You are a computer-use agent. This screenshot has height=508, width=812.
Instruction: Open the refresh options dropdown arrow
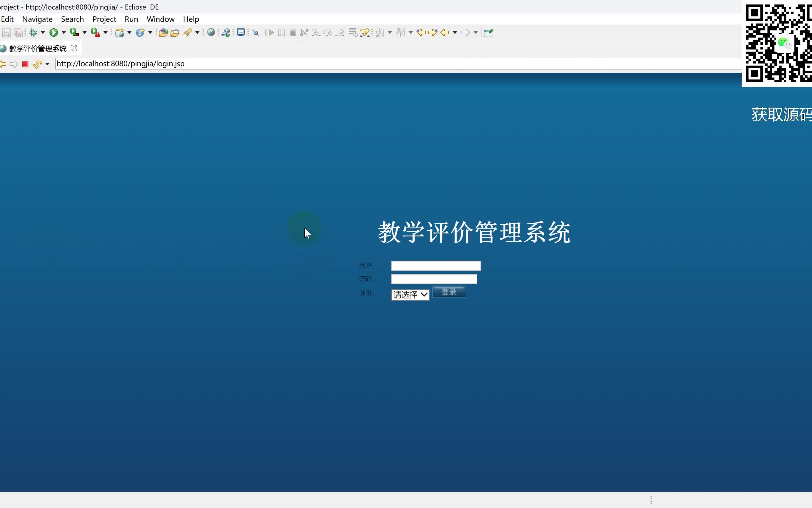pos(47,64)
